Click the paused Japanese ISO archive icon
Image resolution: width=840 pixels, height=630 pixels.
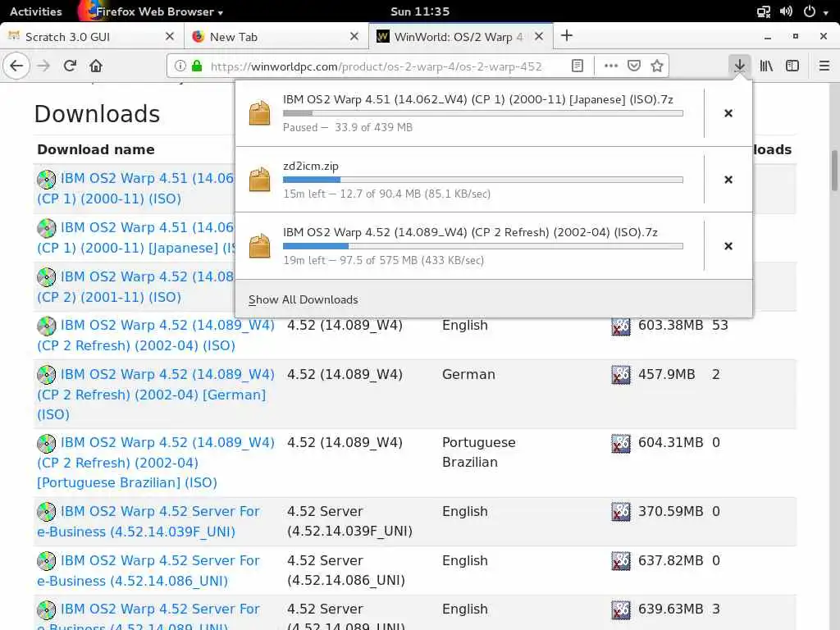260,113
